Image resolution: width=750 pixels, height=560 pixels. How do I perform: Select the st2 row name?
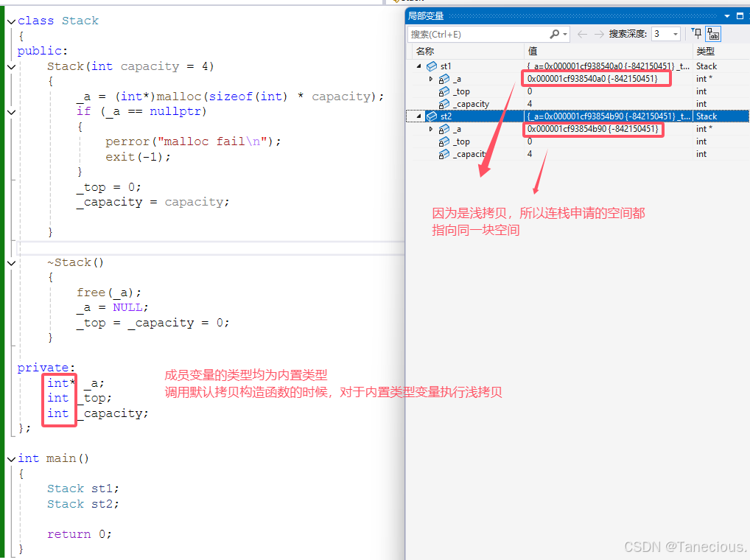446,116
